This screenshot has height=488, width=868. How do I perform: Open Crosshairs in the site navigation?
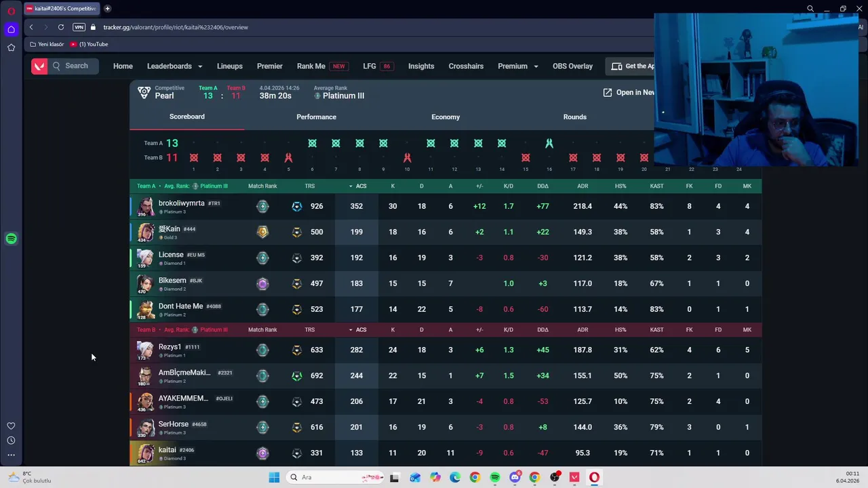point(466,66)
